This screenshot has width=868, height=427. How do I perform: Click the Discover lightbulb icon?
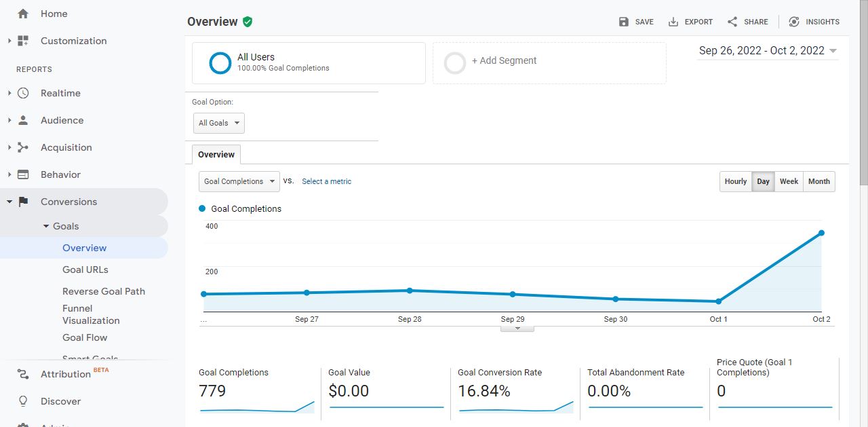[23, 401]
